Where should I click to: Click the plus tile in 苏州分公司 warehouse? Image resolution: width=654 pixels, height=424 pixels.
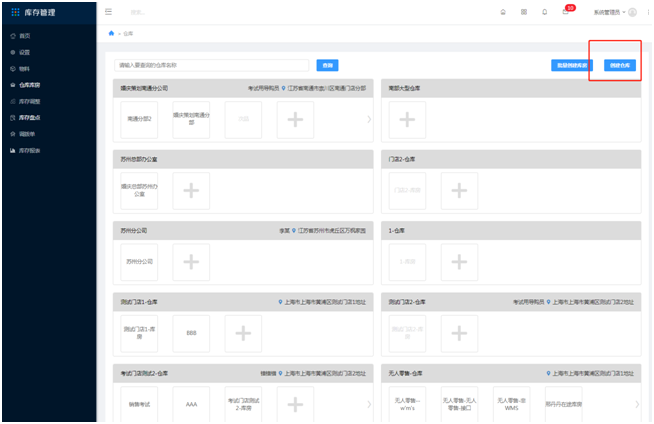point(191,262)
